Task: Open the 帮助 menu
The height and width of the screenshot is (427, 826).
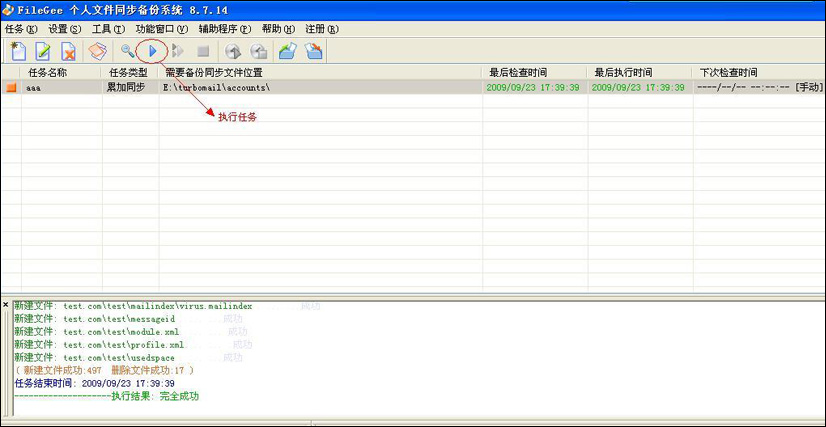Action: (x=271, y=29)
